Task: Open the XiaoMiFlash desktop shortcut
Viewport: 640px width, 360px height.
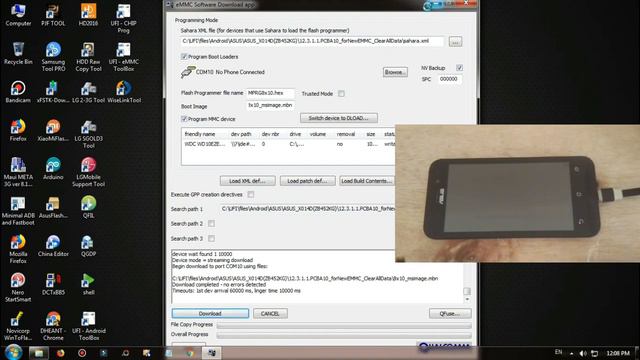Action: click(x=53, y=130)
